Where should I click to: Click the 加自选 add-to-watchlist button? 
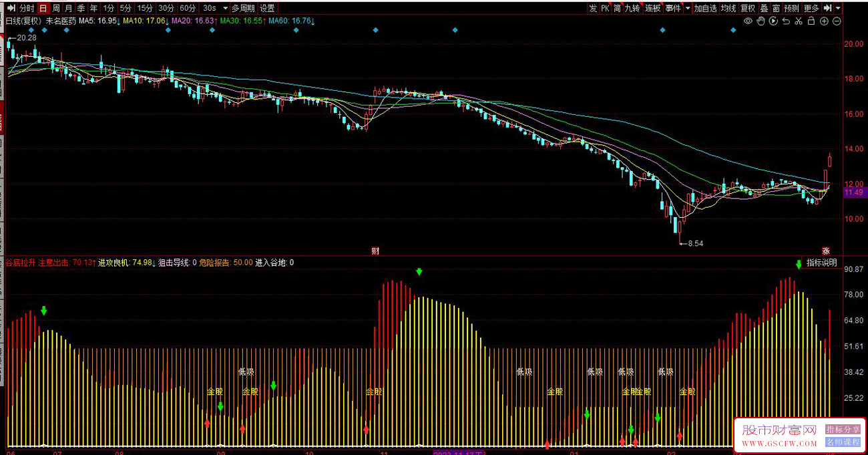[x=705, y=9]
